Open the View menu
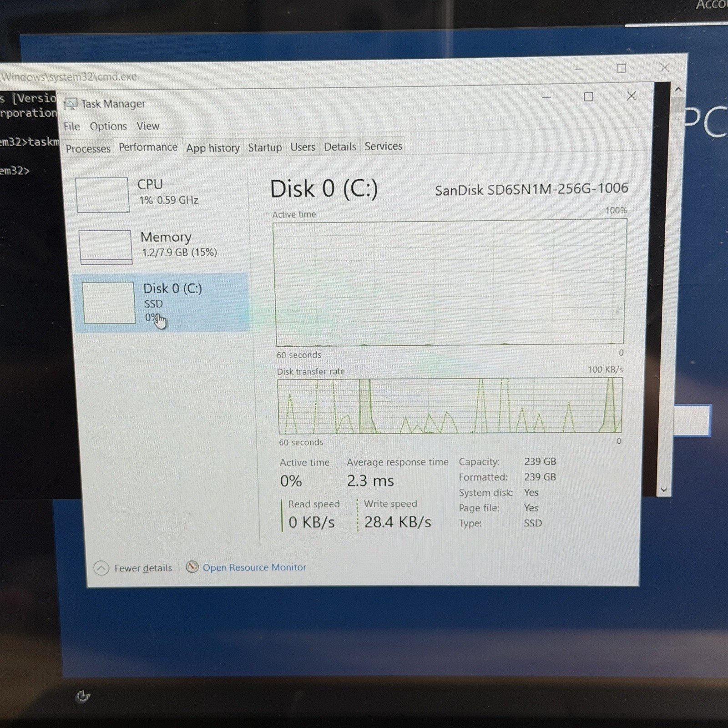Screen dimensions: 728x728 [148, 126]
